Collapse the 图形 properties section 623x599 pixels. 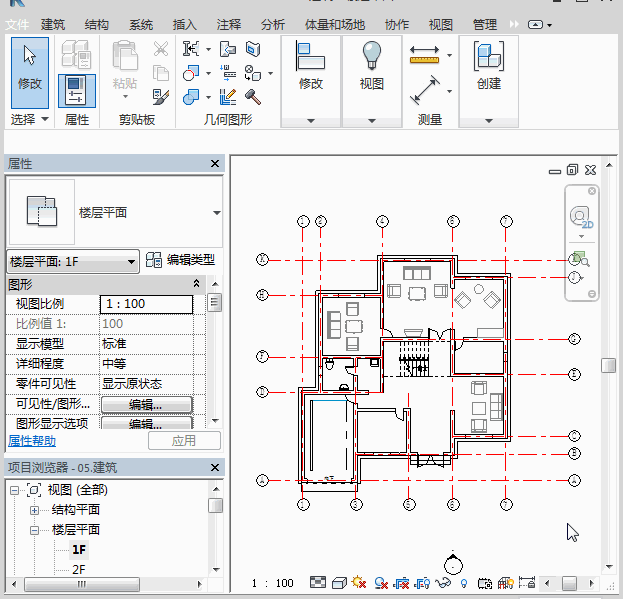196,284
